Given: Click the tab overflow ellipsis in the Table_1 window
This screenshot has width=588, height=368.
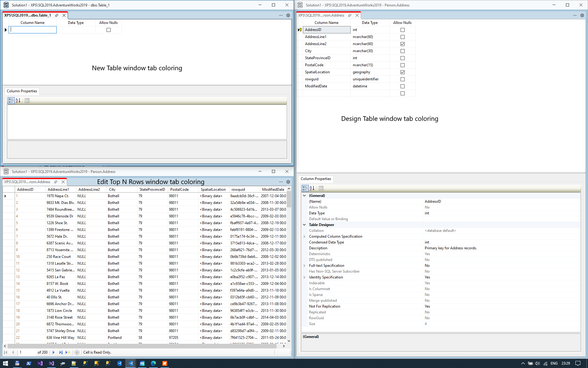Looking at the screenshot, I should tap(281, 15).
